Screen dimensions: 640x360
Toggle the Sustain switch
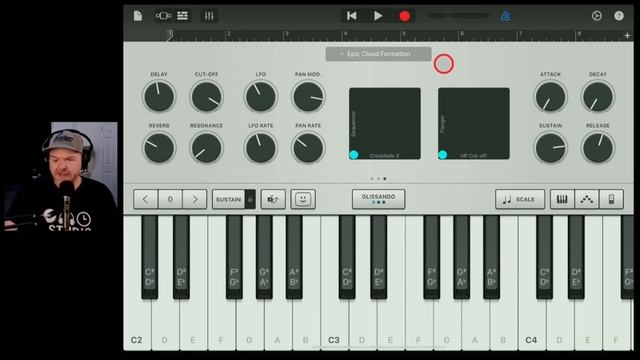point(234,199)
